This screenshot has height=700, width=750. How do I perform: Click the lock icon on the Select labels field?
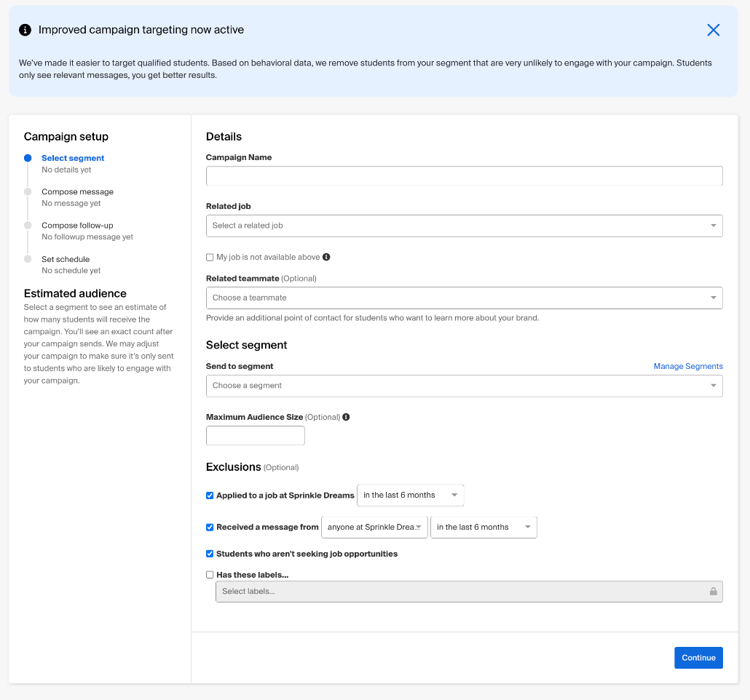[713, 592]
